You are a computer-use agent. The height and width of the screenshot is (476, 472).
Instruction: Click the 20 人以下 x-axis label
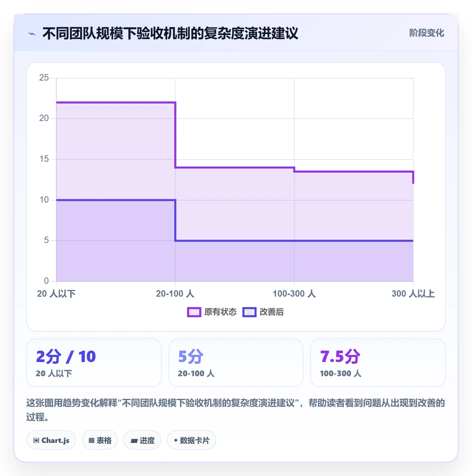[x=56, y=294]
